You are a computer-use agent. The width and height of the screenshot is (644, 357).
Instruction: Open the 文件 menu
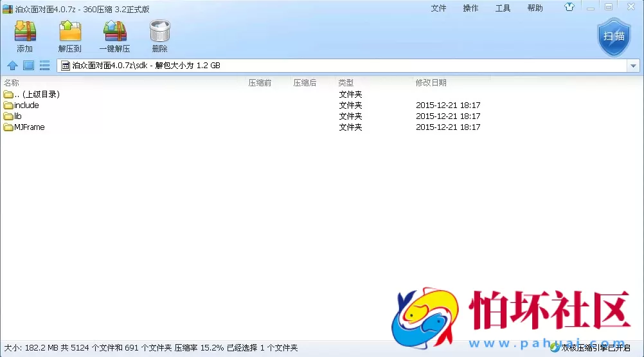(438, 8)
